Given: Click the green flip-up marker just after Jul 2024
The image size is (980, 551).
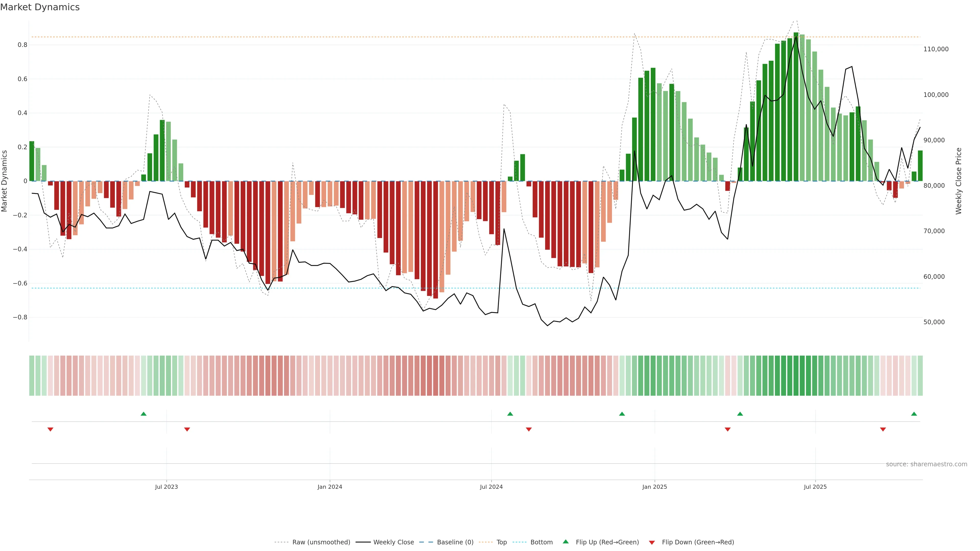Looking at the screenshot, I should tap(510, 414).
